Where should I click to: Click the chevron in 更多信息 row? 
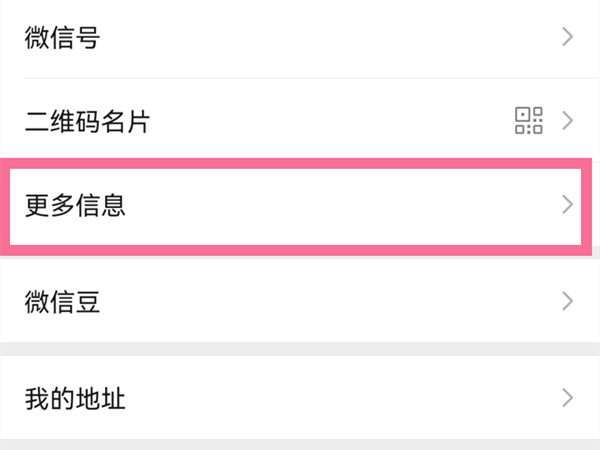coord(567,205)
